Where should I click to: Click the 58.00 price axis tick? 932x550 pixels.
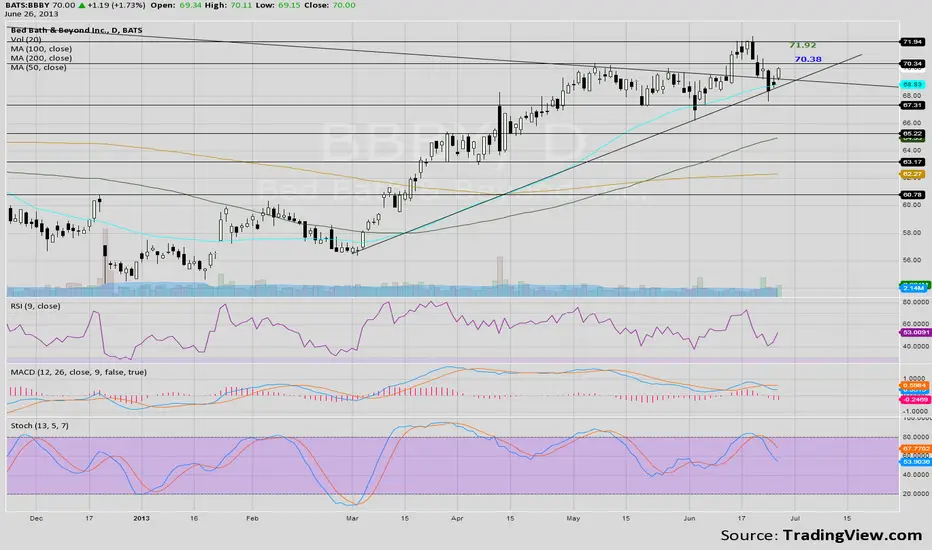click(912, 232)
